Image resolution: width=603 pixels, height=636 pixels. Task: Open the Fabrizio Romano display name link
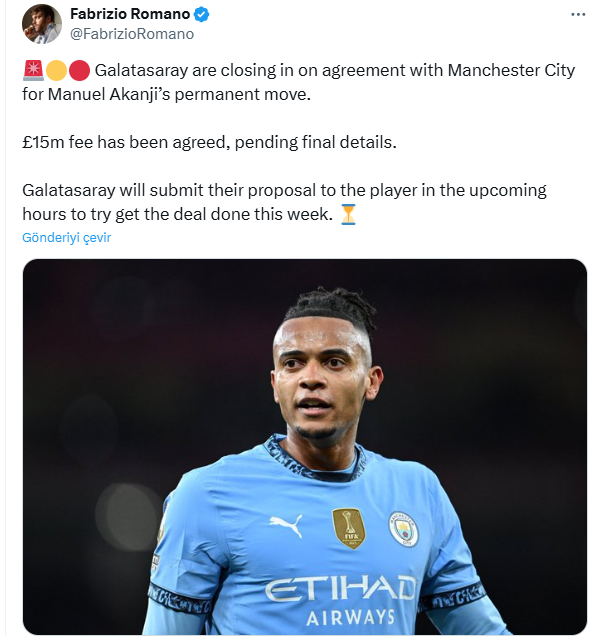coord(129,14)
